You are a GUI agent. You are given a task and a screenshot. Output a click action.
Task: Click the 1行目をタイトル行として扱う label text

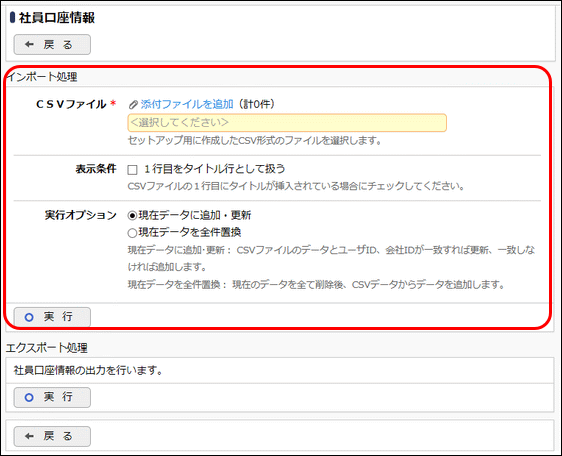[214, 169]
